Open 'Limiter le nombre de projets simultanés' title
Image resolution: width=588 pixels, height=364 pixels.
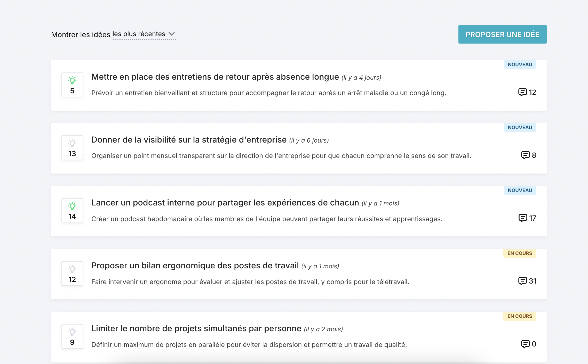196,328
